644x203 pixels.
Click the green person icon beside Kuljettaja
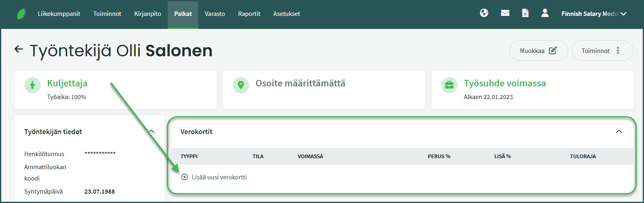click(33, 85)
